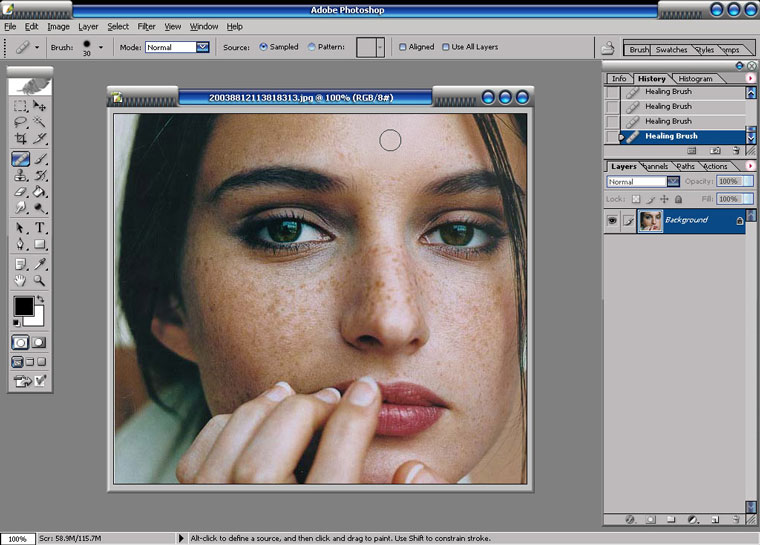The width and height of the screenshot is (760, 545).
Task: Click the Eyedropper tool
Action: pos(40,263)
